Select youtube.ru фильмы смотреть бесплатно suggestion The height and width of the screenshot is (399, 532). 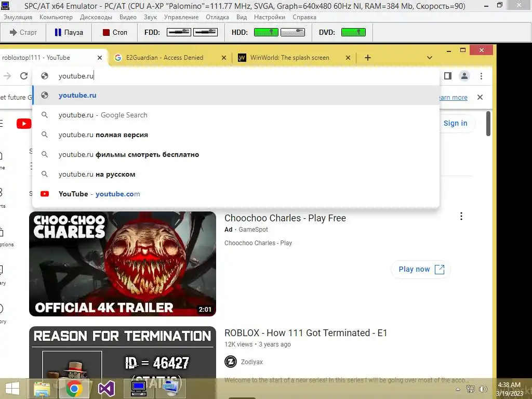[236, 154]
